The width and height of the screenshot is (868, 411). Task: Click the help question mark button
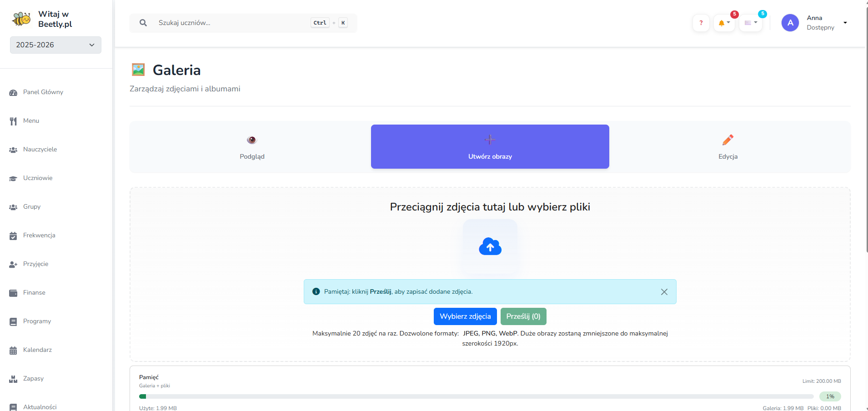[x=701, y=23]
